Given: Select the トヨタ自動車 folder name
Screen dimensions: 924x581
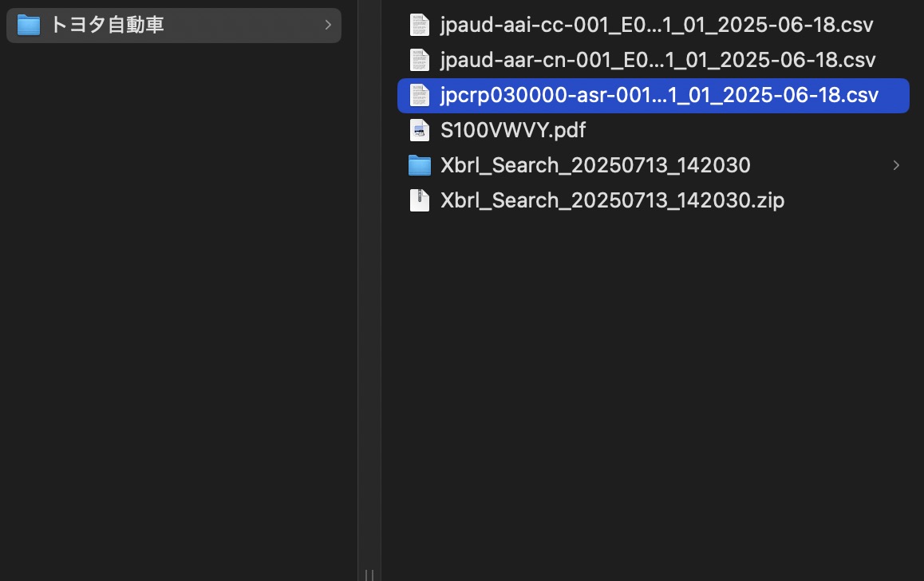Looking at the screenshot, I should point(107,26).
